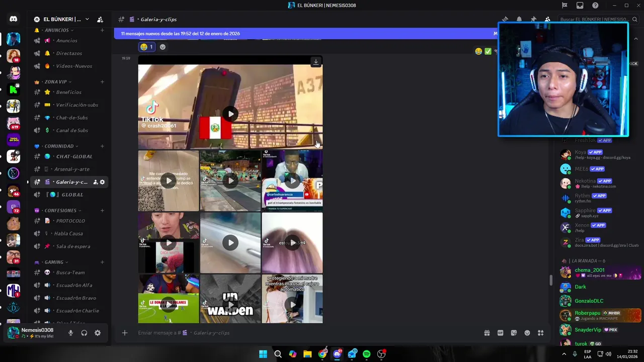Toggle the laughing emoji reaction with count 1

coord(146,47)
